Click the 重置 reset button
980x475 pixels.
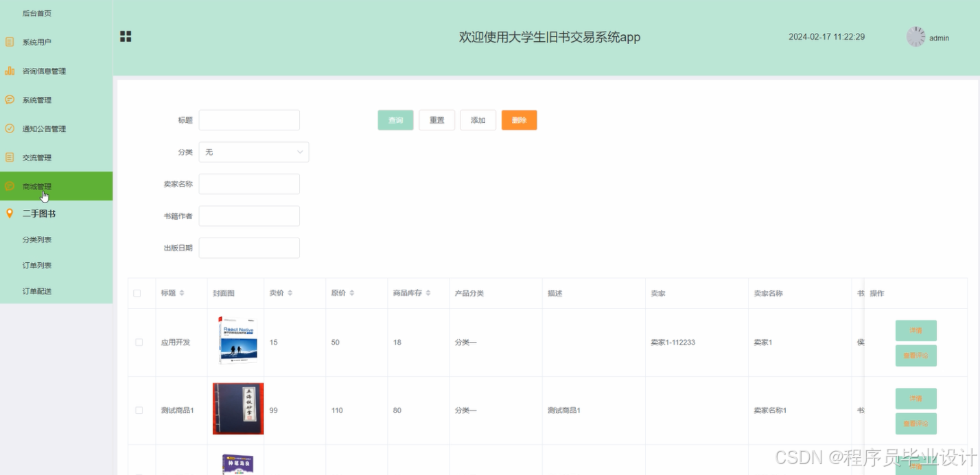(x=437, y=120)
